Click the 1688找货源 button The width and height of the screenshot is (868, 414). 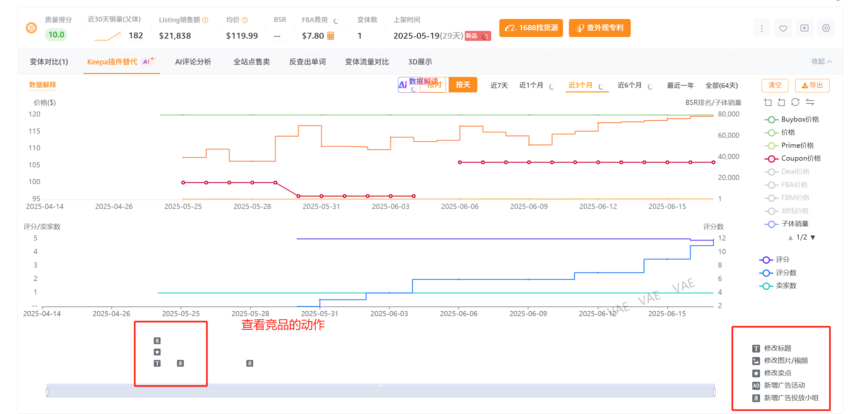(531, 28)
